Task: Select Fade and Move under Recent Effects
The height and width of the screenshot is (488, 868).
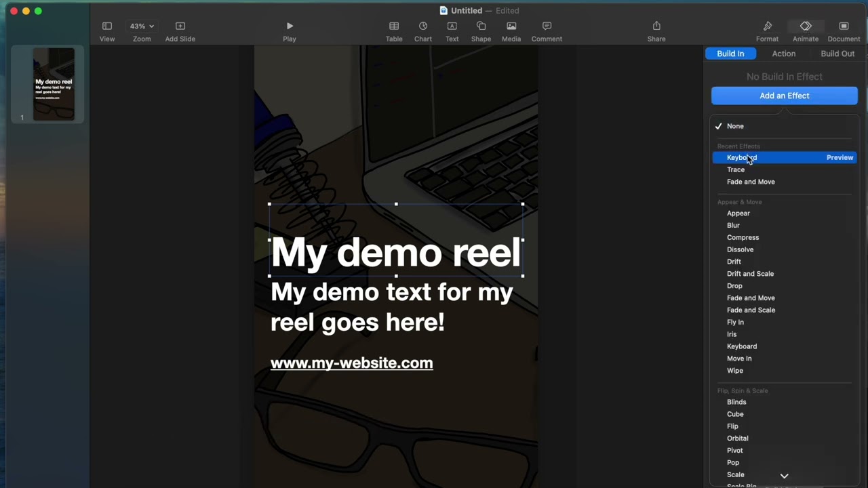Action: pos(751,182)
